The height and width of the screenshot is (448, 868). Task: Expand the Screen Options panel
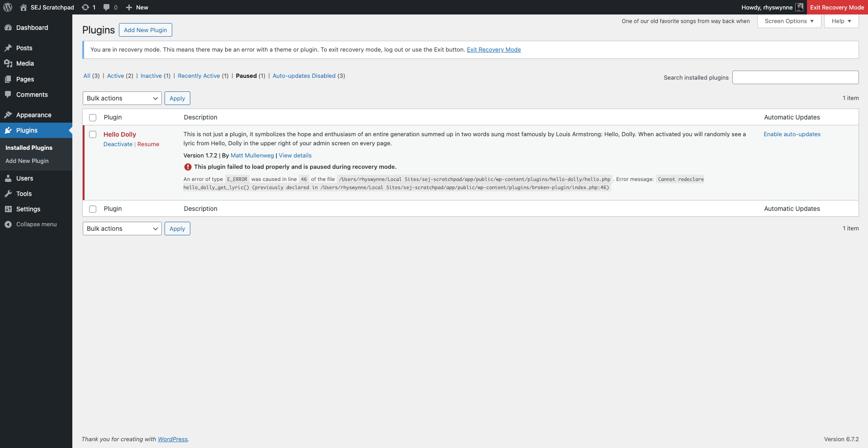(x=788, y=21)
